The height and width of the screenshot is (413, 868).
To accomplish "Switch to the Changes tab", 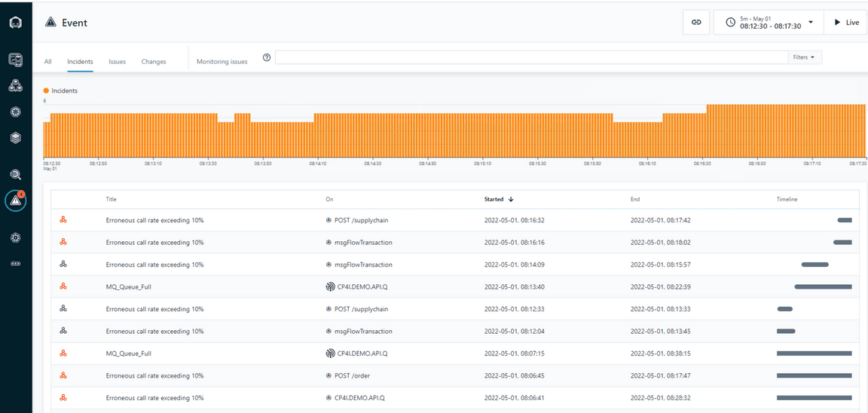I will pyautogui.click(x=154, y=62).
